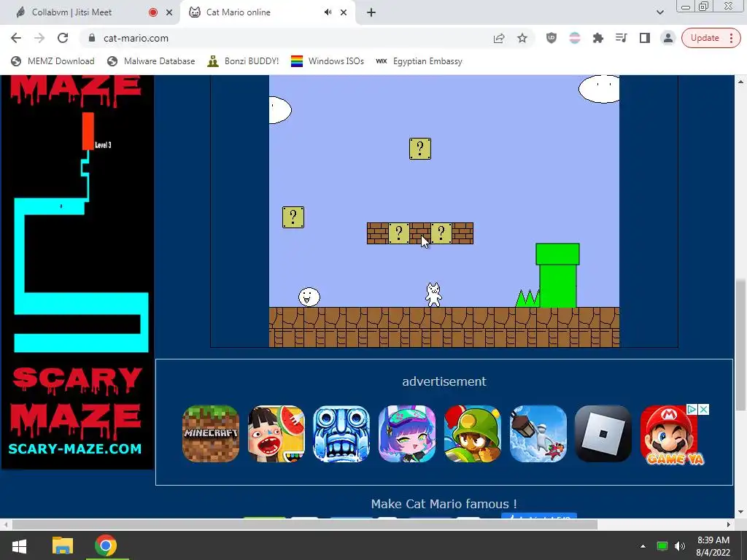The image size is (747, 560).
Task: View site information via the lock icon
Action: [92, 38]
